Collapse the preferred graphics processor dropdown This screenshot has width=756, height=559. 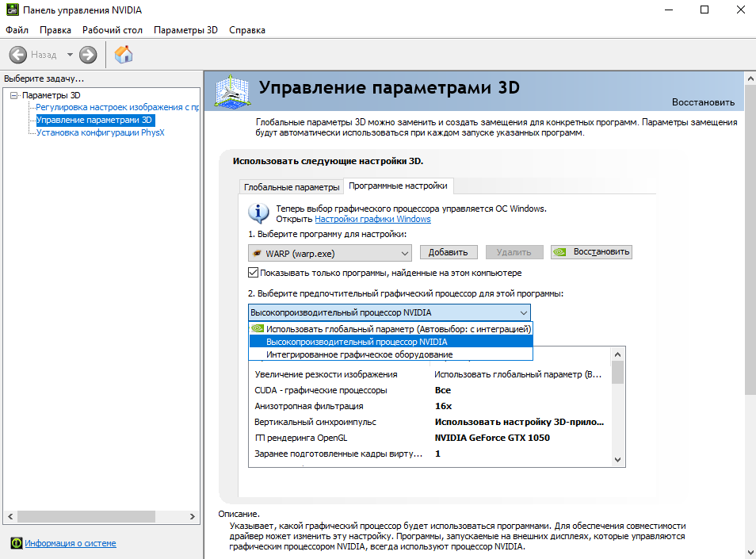click(389, 312)
